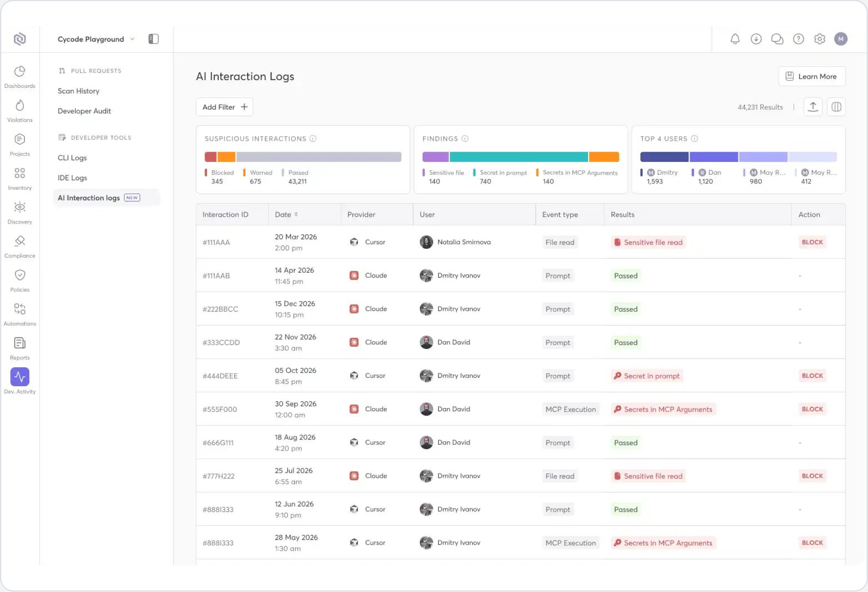The width and height of the screenshot is (868, 592).
Task: Click the export upload icon
Action: (813, 107)
